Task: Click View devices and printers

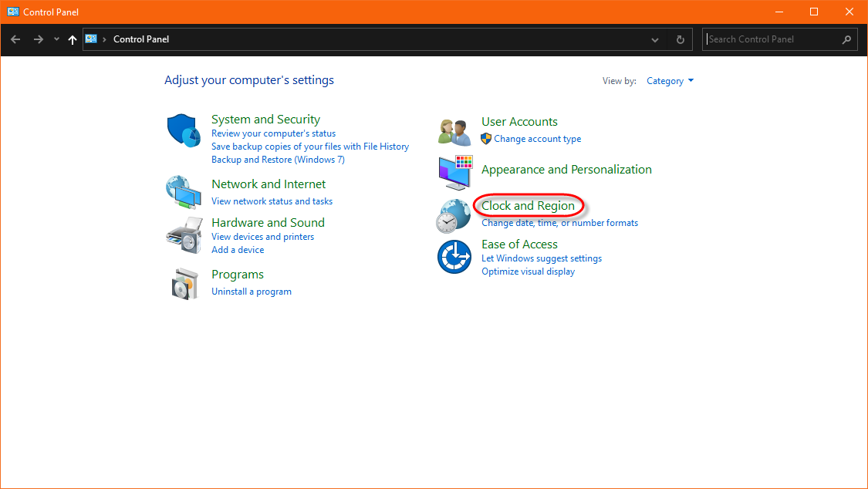Action: tap(262, 237)
